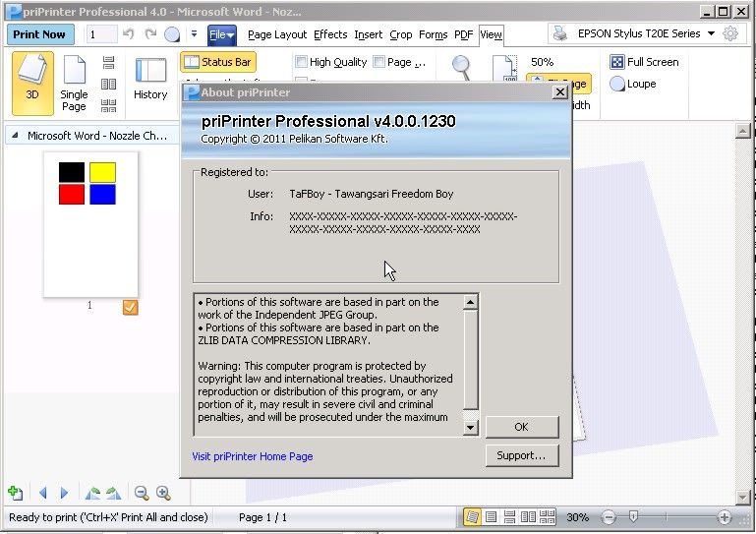Screen dimensions: 756x534
Task: Click the zoom slider plus button
Action: pos(725,517)
